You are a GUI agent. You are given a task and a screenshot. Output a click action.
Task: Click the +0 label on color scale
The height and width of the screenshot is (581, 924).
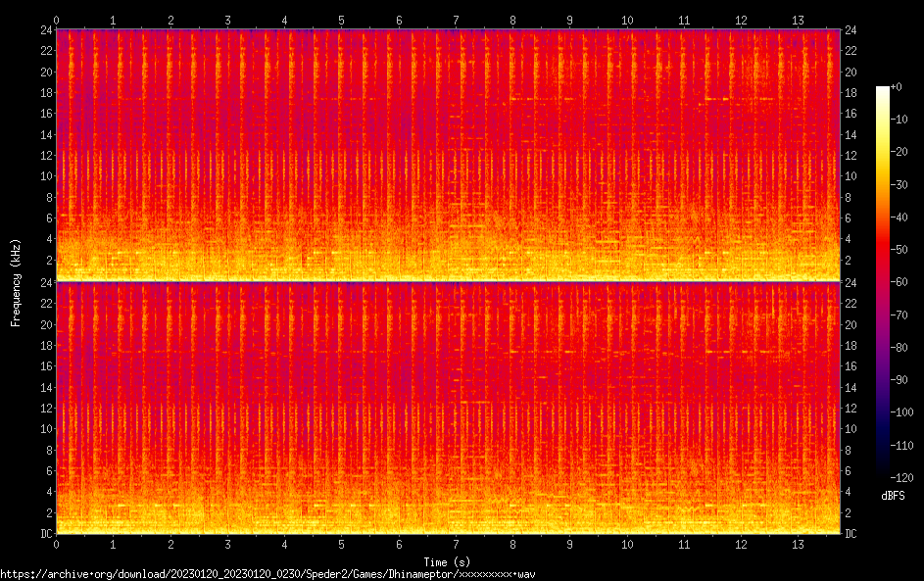896,87
